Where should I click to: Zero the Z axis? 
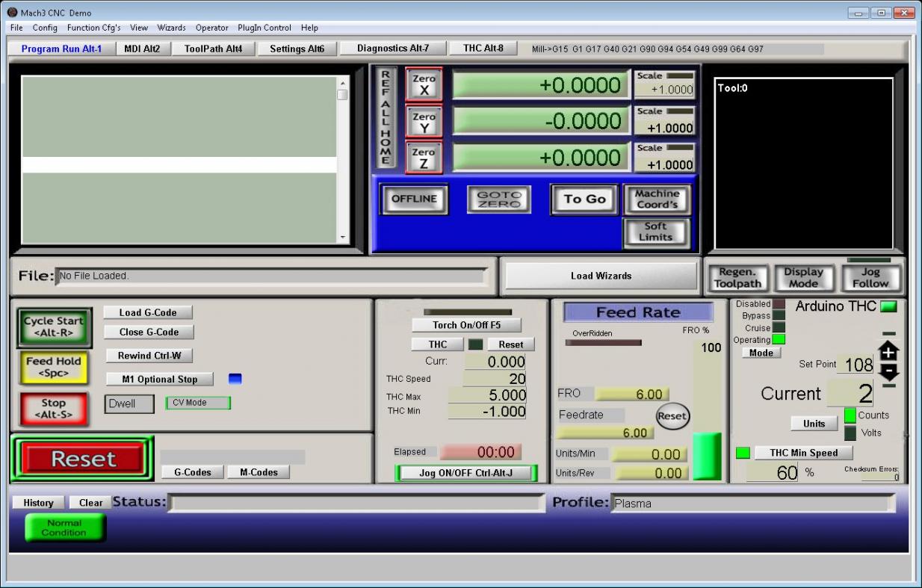[424, 158]
